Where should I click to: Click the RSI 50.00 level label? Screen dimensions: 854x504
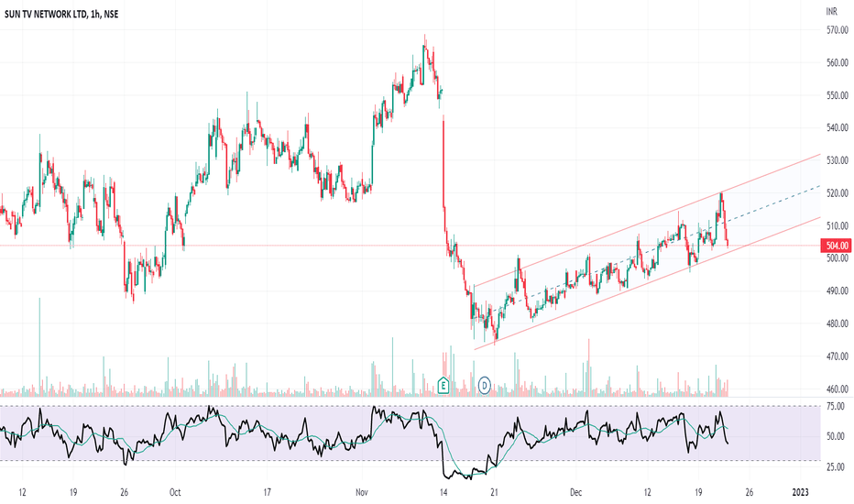[x=836, y=436]
